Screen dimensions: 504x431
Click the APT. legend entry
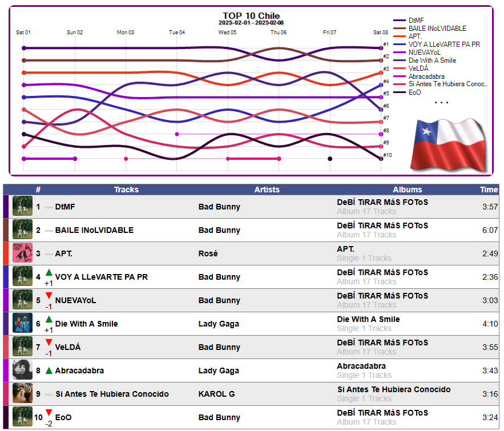[408, 37]
